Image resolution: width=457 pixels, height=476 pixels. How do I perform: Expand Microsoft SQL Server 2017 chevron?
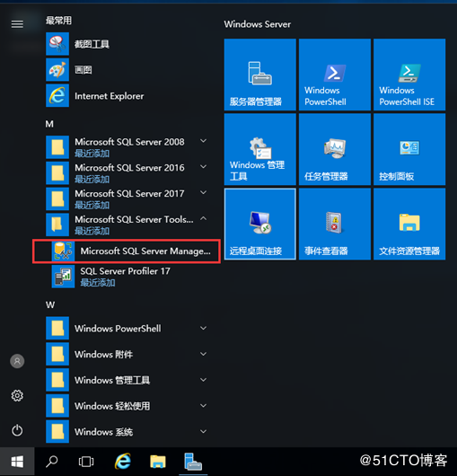[x=203, y=193]
